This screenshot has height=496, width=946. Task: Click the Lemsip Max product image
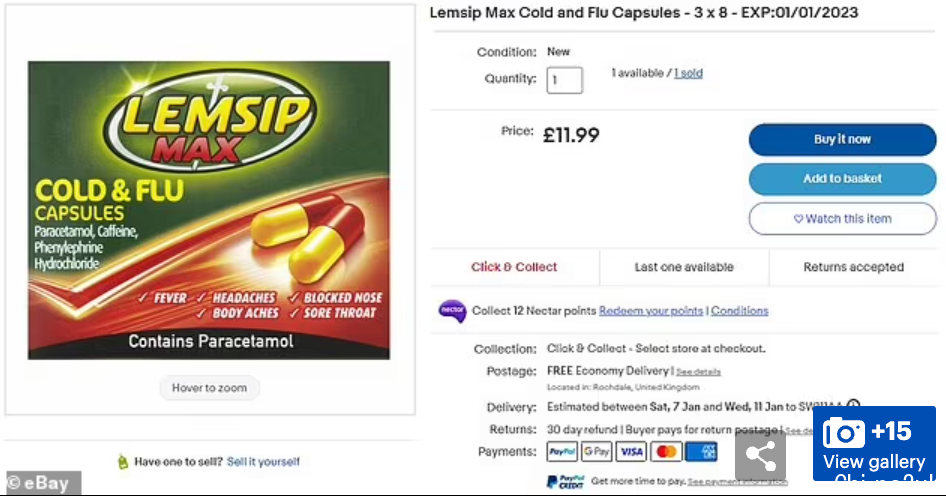209,210
